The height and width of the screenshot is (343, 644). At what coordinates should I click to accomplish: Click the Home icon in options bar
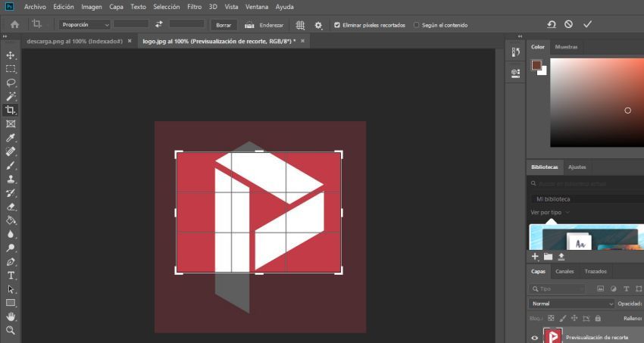coord(15,25)
